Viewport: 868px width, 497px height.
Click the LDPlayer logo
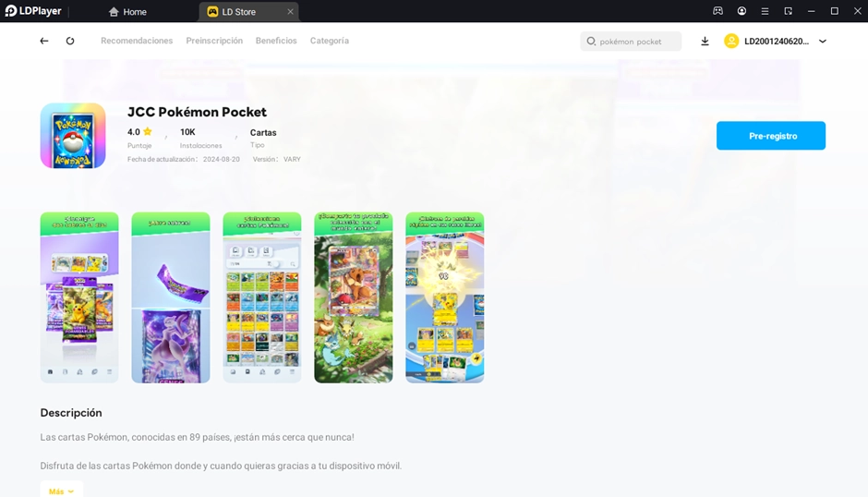(33, 11)
